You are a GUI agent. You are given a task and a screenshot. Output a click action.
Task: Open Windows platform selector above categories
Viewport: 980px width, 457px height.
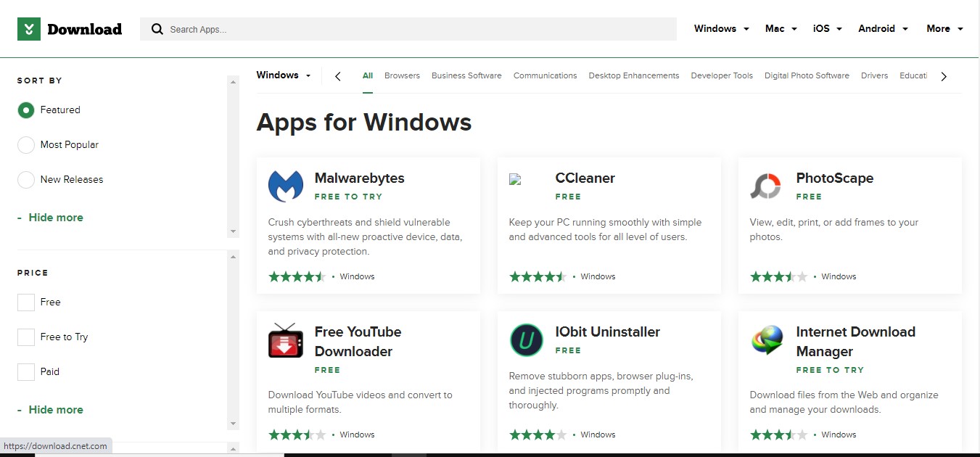click(284, 75)
